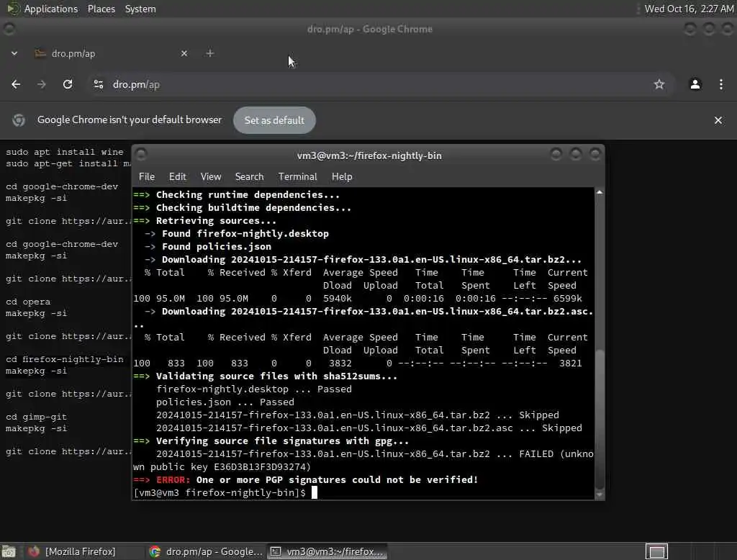Switch to vm3 terminal taskbar entry

point(328,551)
